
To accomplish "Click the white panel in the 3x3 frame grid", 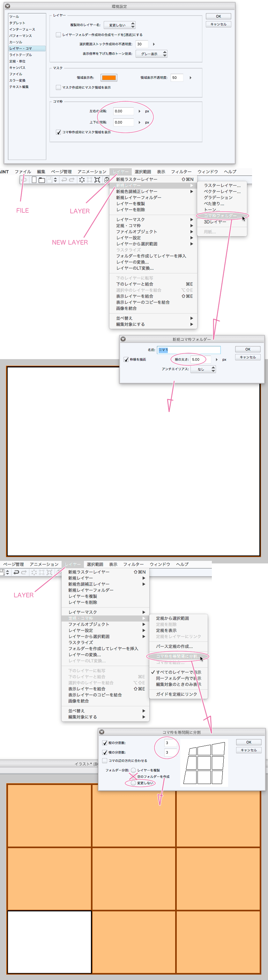I will [49, 942].
